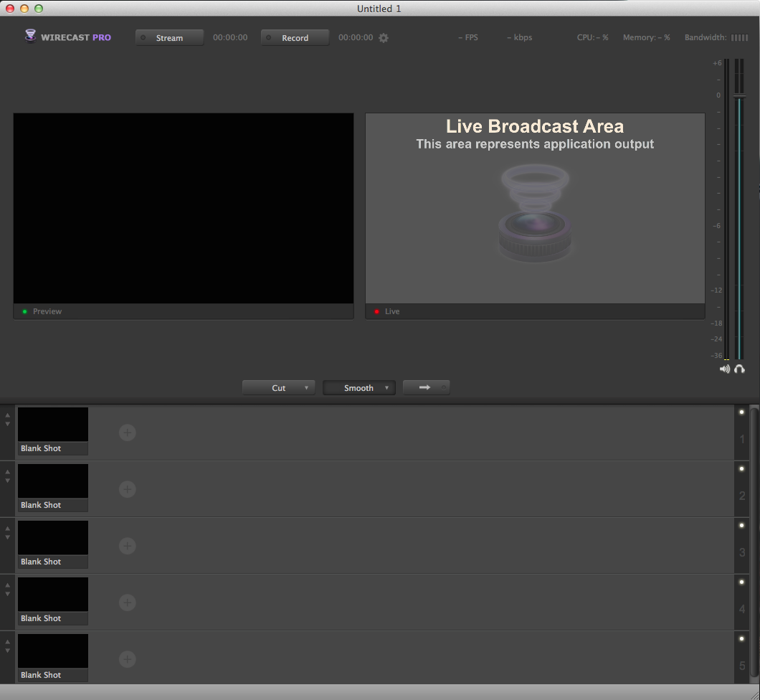Enable headphone monitoring icon
This screenshot has height=700, width=760.
pos(739,369)
